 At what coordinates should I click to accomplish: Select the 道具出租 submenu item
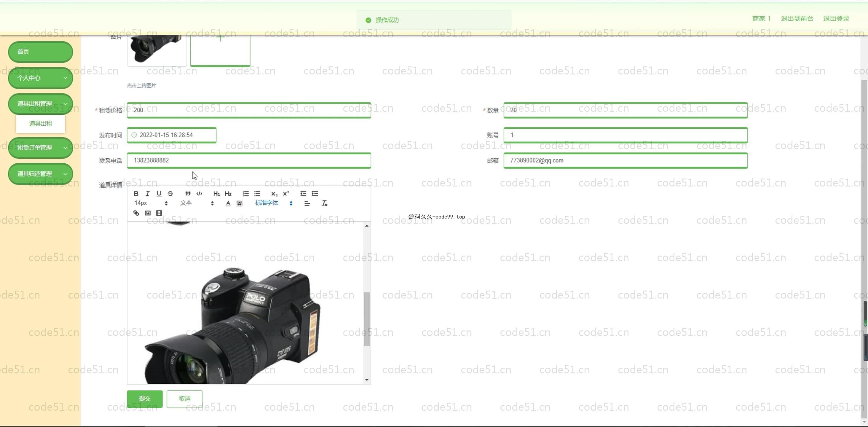point(40,123)
